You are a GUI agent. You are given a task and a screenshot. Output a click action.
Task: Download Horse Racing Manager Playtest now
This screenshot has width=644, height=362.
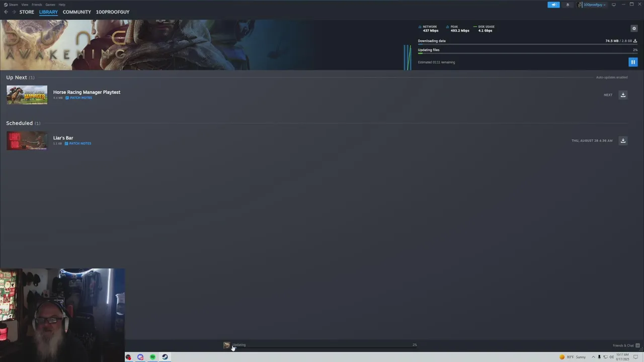point(623,95)
